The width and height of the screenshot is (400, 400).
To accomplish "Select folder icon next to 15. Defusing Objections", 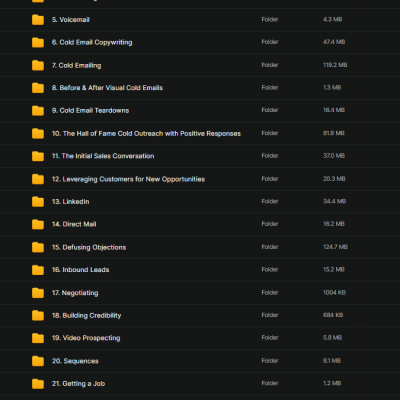I will tap(38, 247).
